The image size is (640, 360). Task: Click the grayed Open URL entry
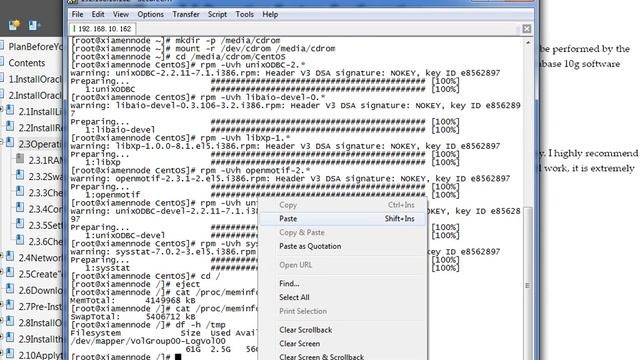[342, 265]
